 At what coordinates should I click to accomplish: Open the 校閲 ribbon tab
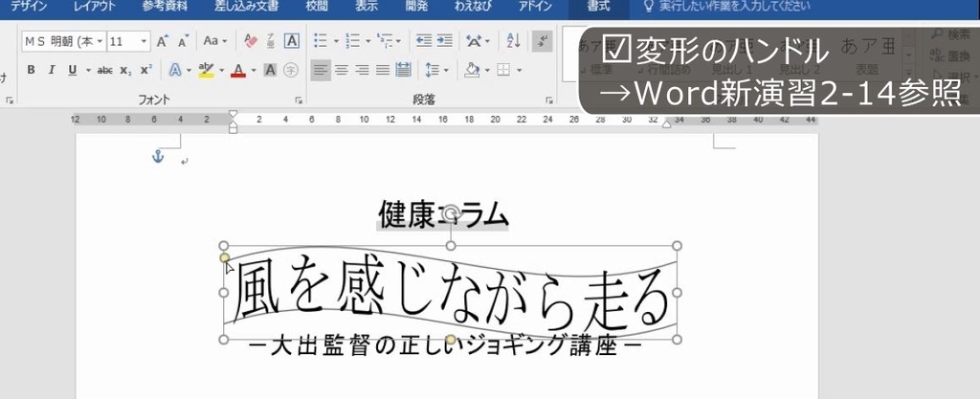[x=316, y=7]
